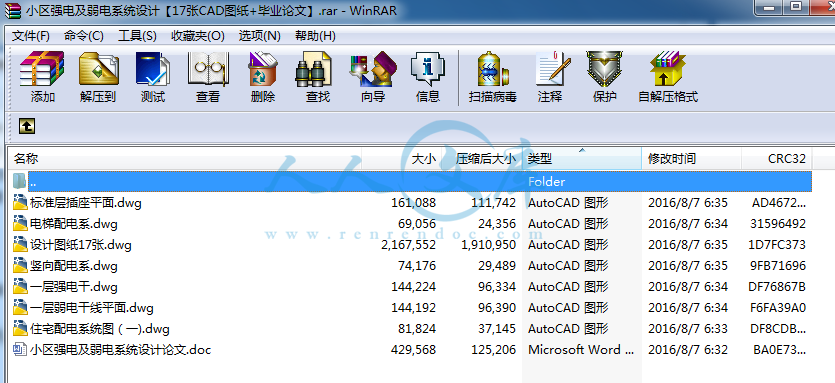Viewport: 835px width, 383px height.
Task: Select the file name 住宅配电系统图（一).dwg
Action: point(100,329)
